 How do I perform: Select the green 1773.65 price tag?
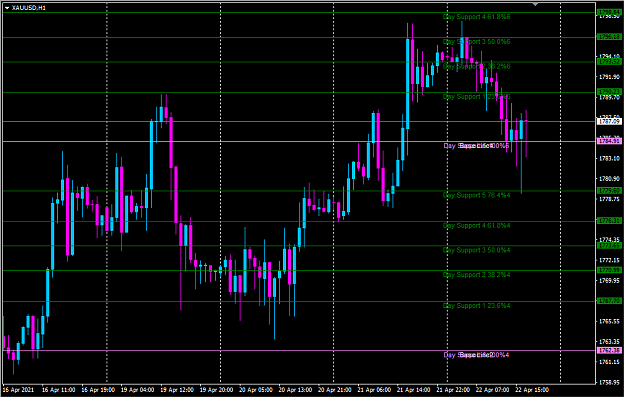pos(609,246)
